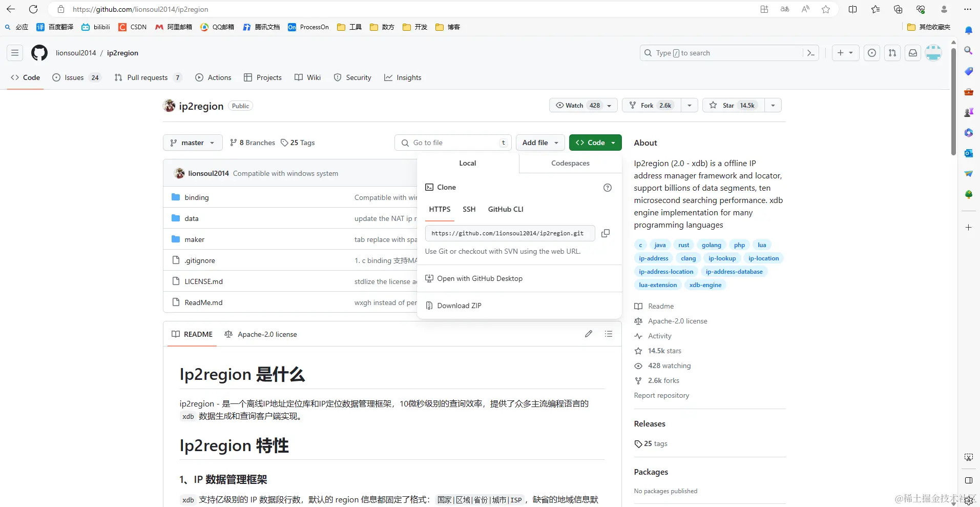
Task: Open the create new plus dropdown
Action: (x=845, y=53)
